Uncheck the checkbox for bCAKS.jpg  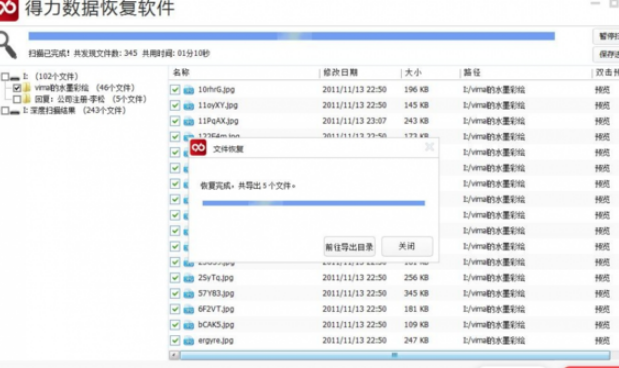[x=175, y=325]
